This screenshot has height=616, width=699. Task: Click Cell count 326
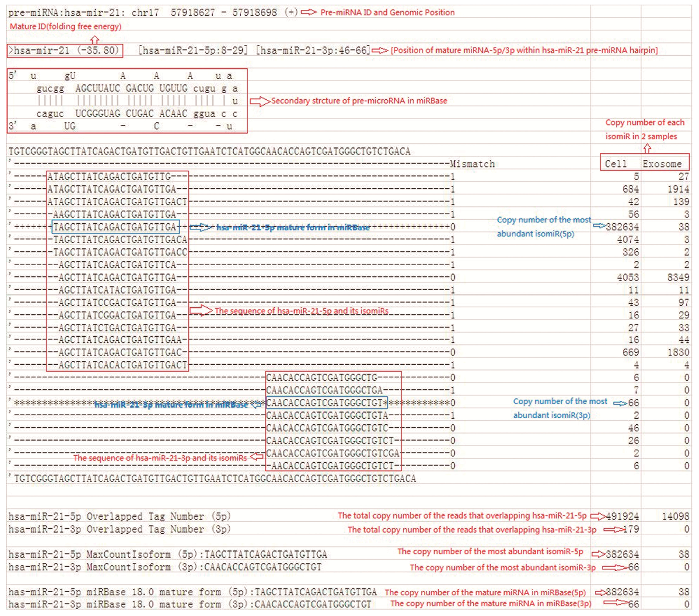(x=631, y=252)
